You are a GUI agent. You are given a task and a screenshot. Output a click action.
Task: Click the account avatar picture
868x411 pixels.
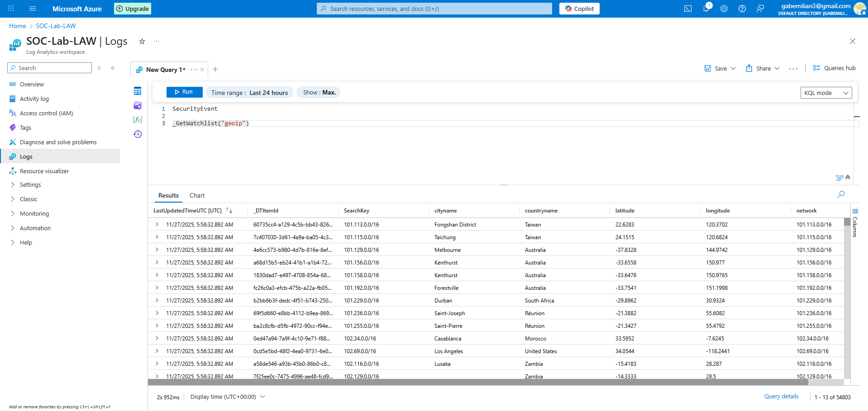point(859,9)
